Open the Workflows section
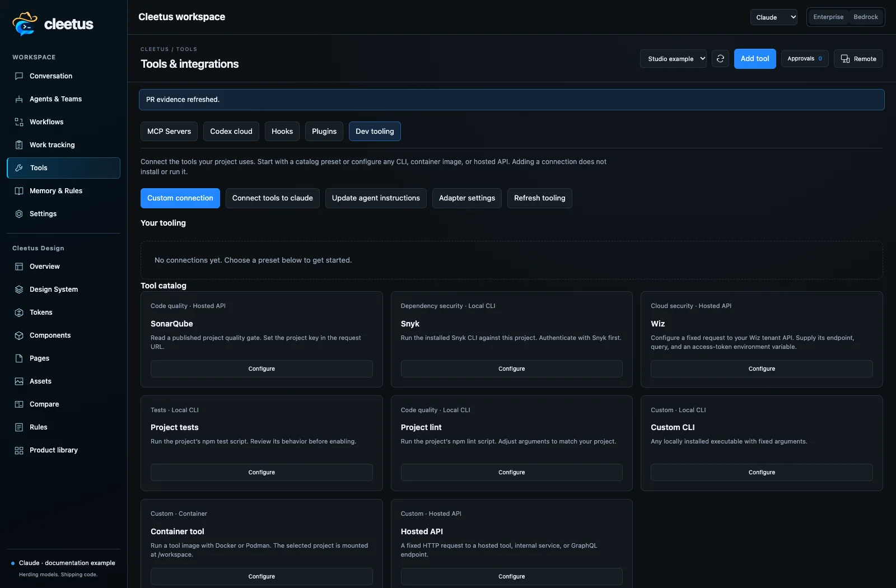The width and height of the screenshot is (896, 588). 63,122
